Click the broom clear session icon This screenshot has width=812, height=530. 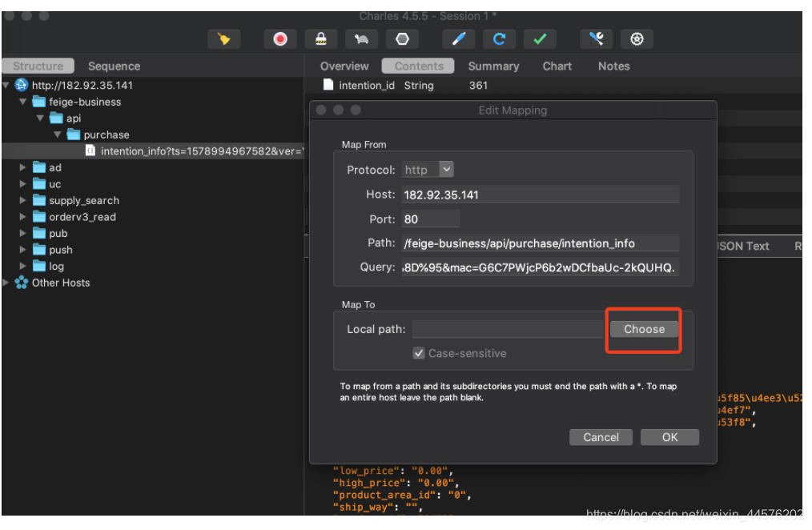pyautogui.click(x=223, y=39)
